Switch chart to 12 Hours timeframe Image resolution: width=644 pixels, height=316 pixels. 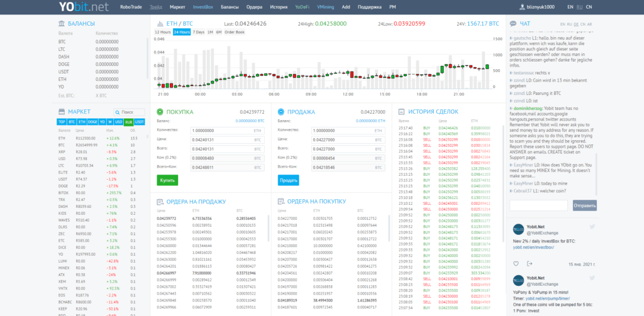pos(162,32)
